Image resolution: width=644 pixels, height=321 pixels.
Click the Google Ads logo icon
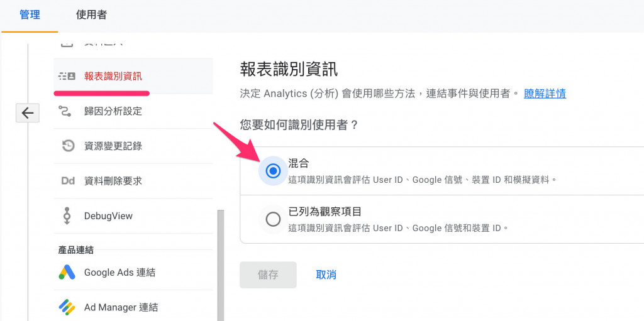tap(67, 272)
